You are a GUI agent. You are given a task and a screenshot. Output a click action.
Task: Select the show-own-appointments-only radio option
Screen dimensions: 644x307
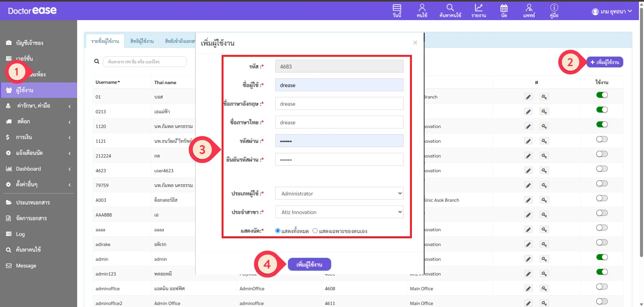315,231
